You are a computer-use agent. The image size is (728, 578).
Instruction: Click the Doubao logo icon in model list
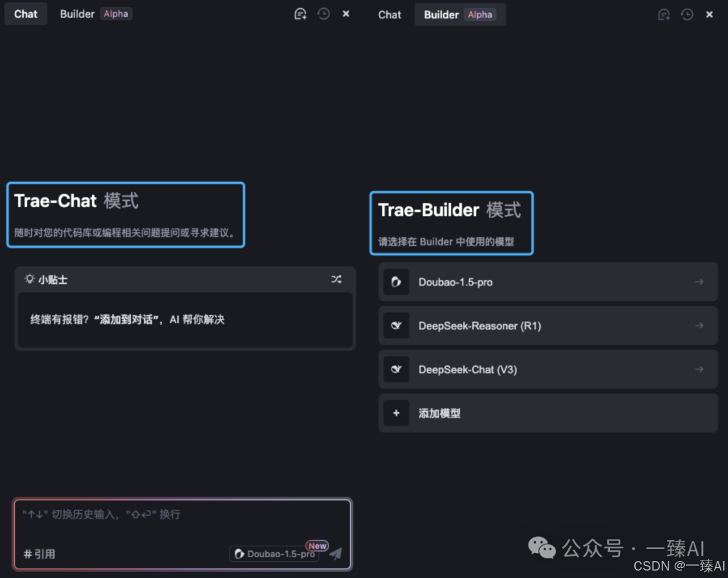coord(396,282)
